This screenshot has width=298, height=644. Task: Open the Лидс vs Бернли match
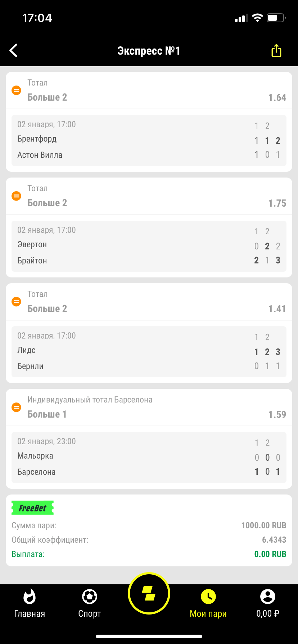[x=149, y=352]
